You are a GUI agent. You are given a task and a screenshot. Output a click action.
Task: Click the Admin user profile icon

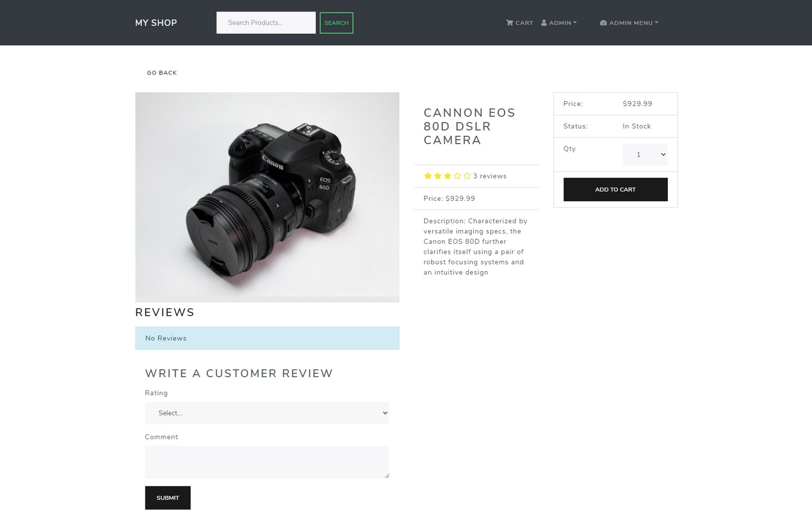544,23
